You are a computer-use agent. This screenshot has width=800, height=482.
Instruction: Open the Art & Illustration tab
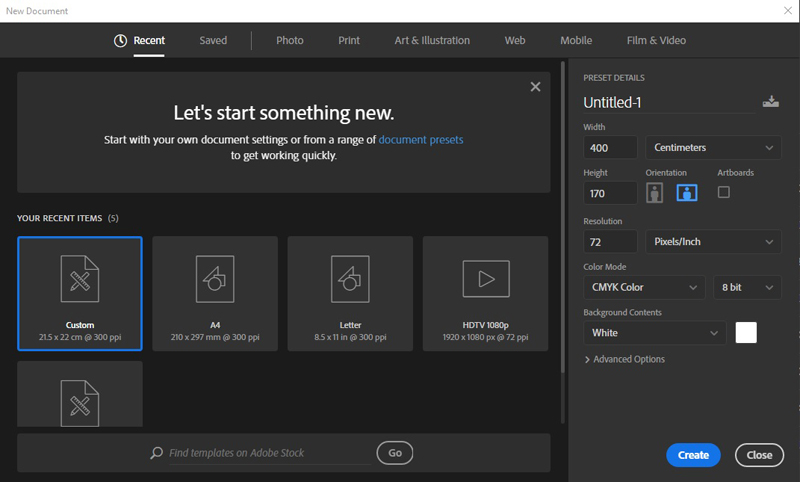432,41
